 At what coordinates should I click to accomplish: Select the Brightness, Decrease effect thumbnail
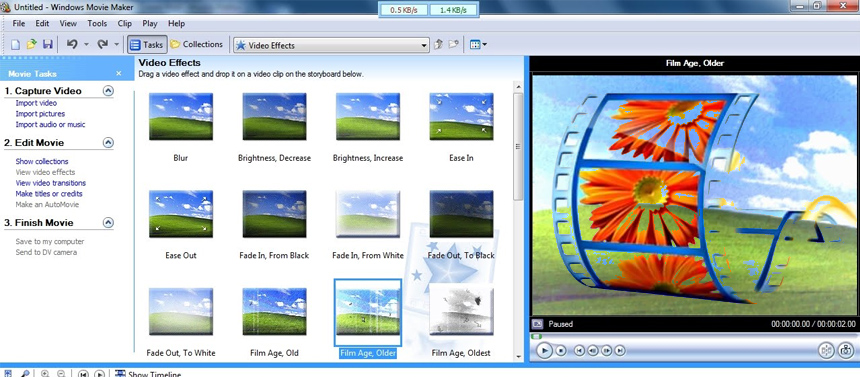[x=274, y=116]
